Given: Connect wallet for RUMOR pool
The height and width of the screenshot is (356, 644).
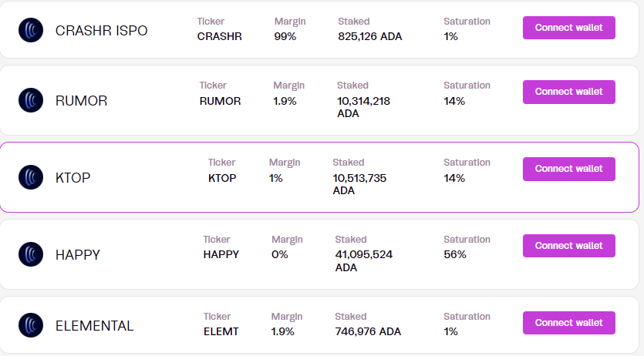Looking at the screenshot, I should [x=568, y=92].
